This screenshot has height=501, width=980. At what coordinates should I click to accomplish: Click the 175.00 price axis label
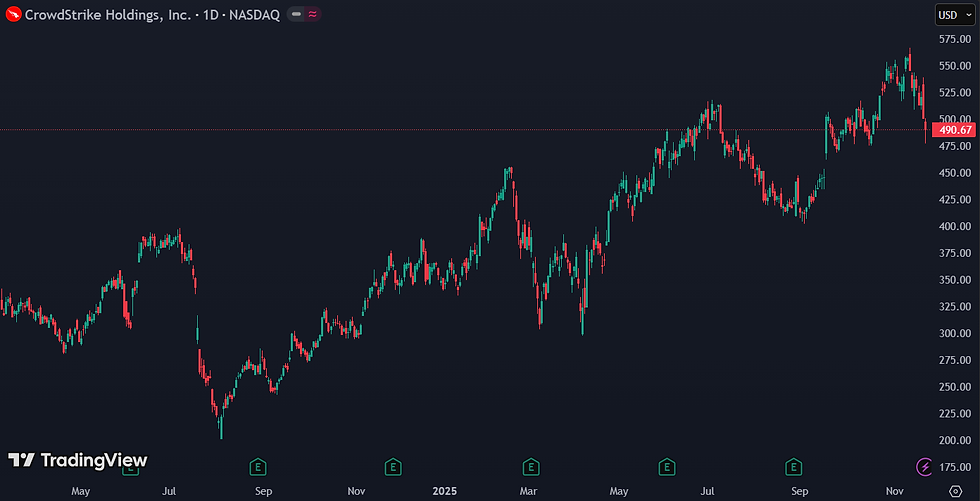coord(956,467)
